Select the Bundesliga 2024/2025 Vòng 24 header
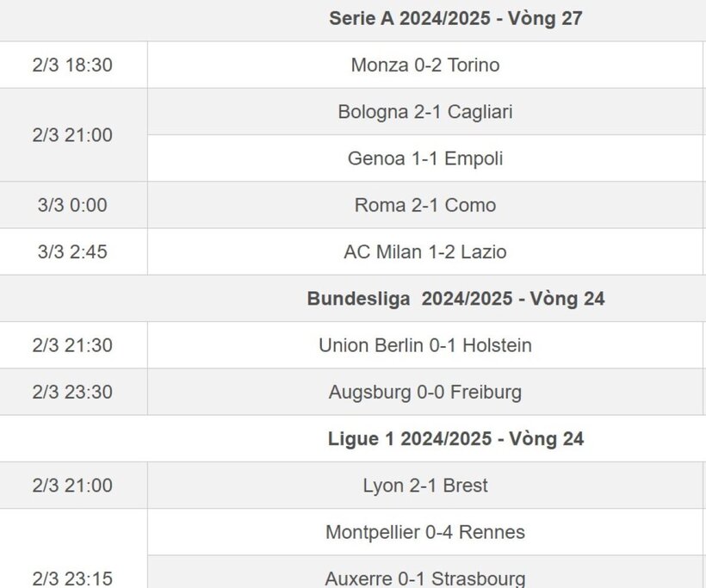The width and height of the screenshot is (706, 588). 455,299
